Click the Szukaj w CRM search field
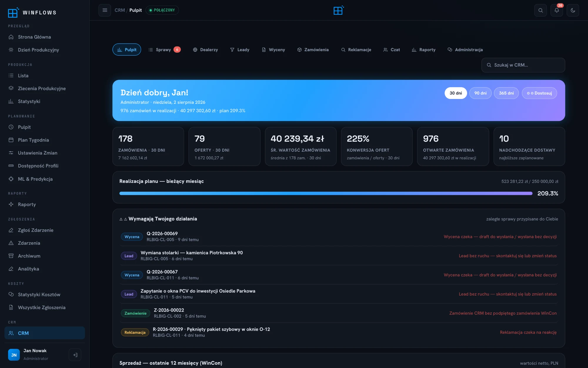The height and width of the screenshot is (368, 588). pyautogui.click(x=523, y=65)
